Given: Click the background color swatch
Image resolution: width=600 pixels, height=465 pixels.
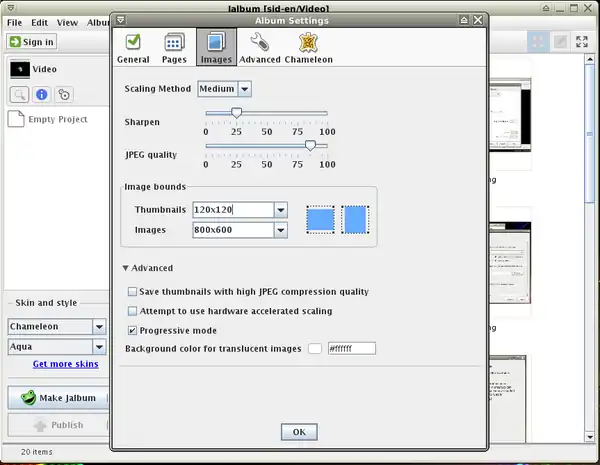Looking at the screenshot, I should [x=314, y=349].
